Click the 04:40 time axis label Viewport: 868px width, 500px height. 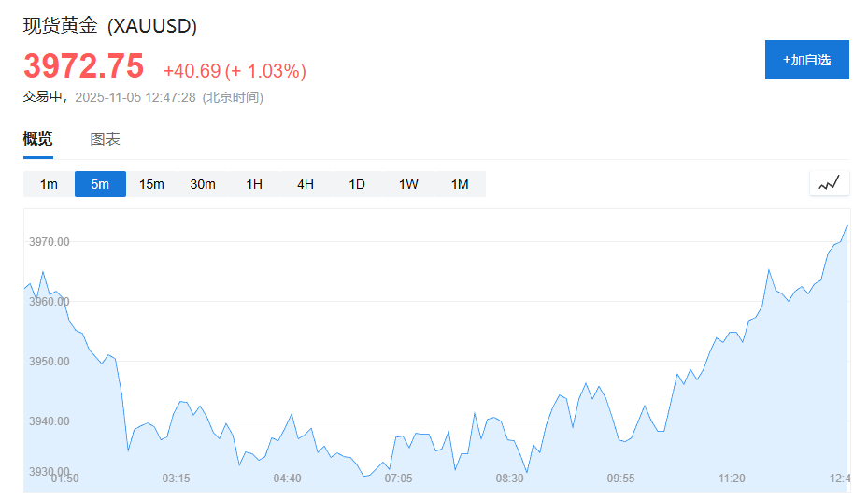287,479
